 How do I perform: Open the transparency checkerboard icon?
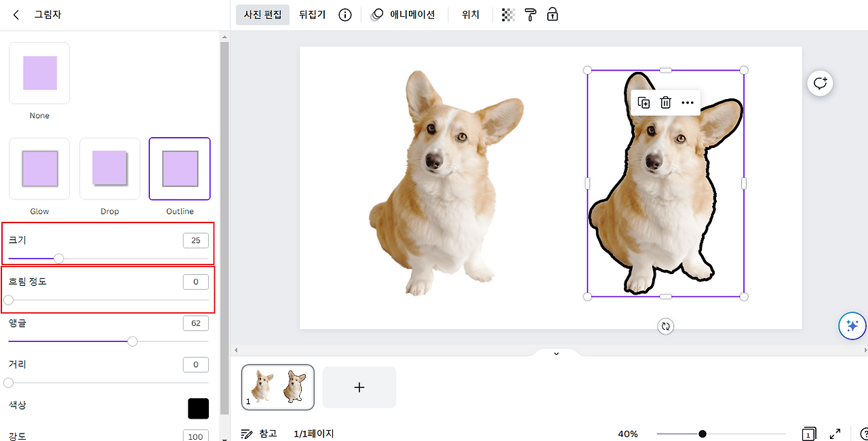508,15
